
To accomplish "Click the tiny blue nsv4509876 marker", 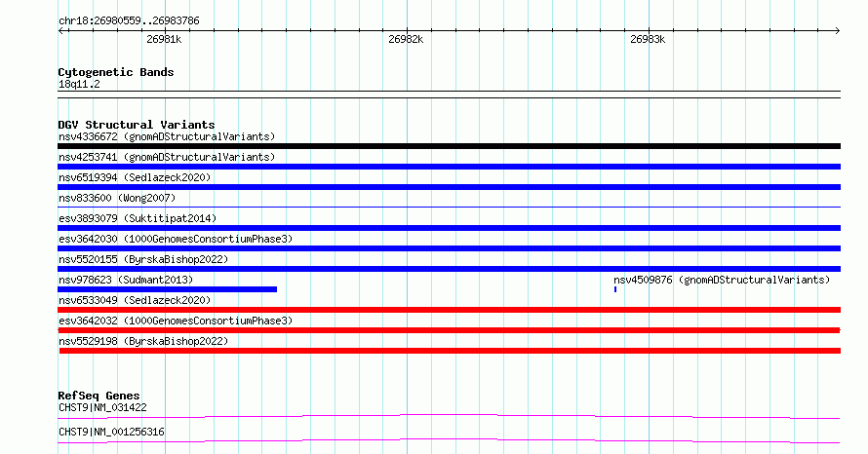I will pos(615,289).
